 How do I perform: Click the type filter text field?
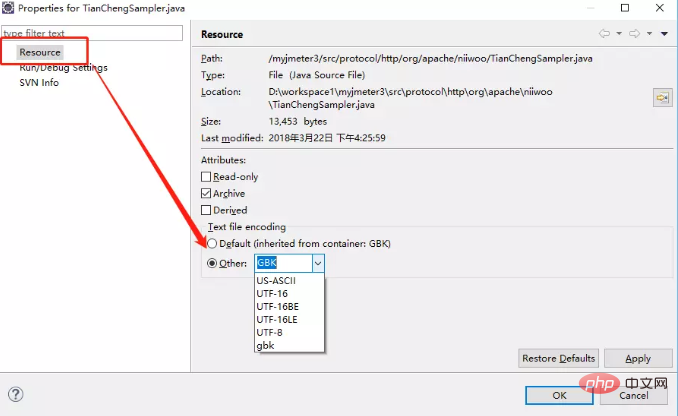click(x=92, y=33)
